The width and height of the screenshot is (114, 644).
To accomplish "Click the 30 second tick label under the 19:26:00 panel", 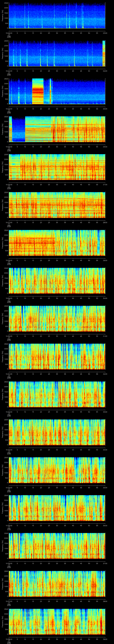I will (57, 184).
